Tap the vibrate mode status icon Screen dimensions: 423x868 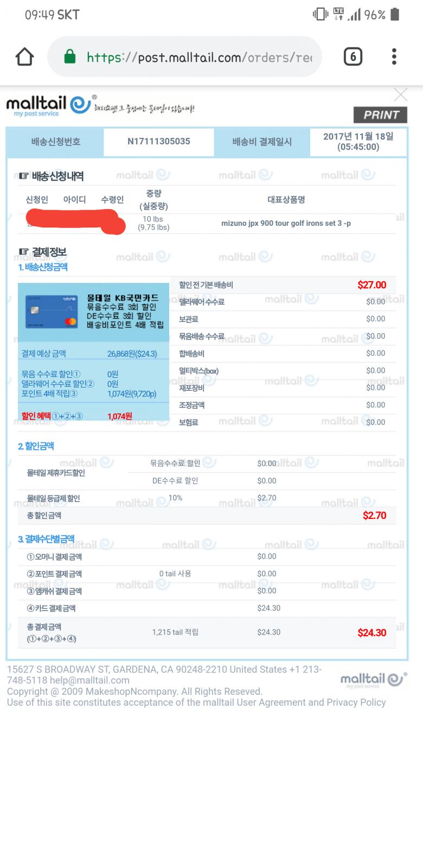[321, 14]
